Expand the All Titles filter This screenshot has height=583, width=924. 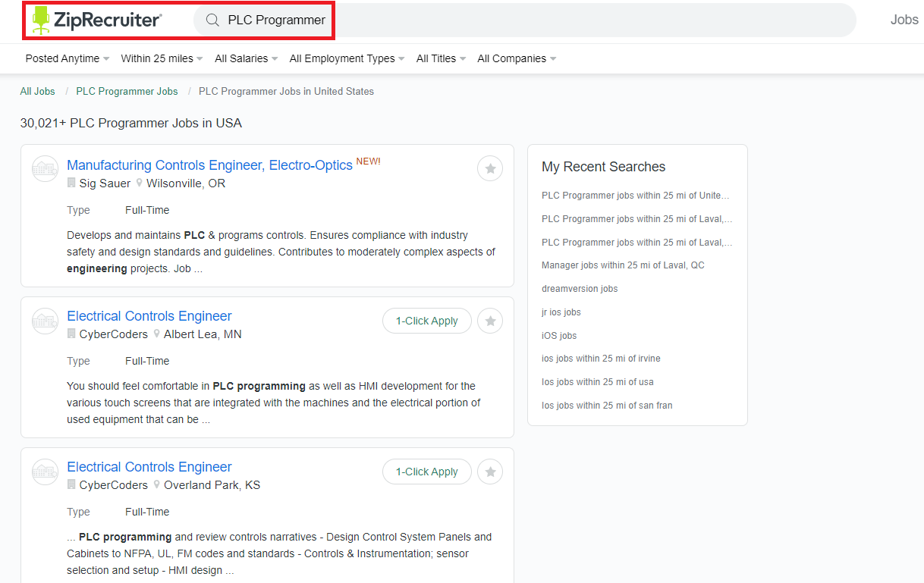point(441,58)
